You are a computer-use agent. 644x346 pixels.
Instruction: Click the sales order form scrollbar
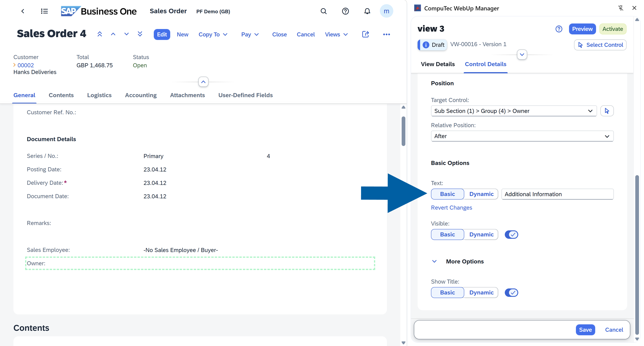pos(403,131)
